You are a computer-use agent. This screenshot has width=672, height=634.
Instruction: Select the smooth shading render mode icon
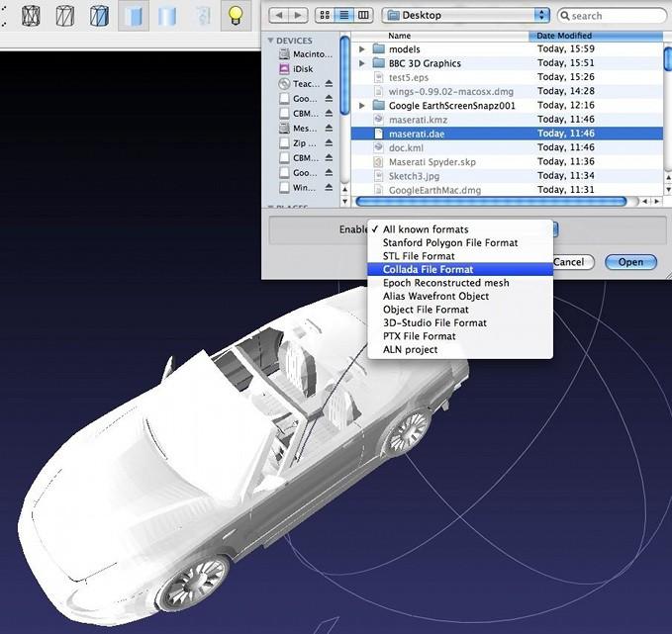click(x=167, y=16)
